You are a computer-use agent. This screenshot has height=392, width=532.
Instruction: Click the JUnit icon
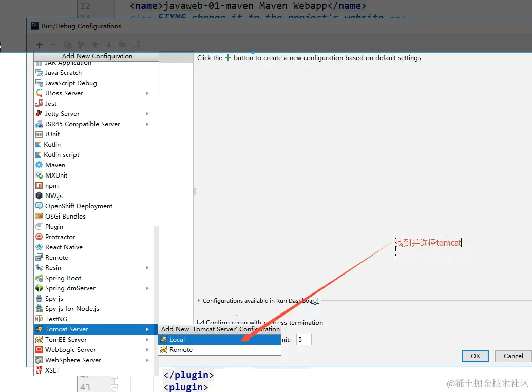pyautogui.click(x=39, y=134)
